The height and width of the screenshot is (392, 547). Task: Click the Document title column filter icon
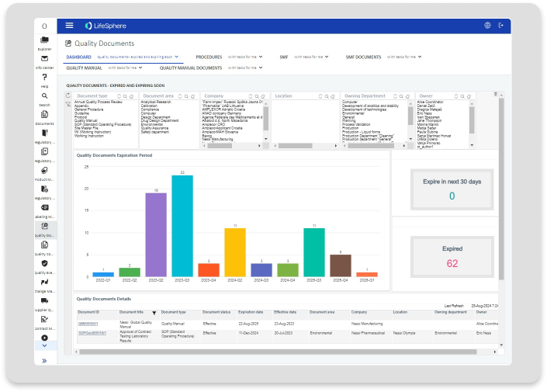click(154, 312)
